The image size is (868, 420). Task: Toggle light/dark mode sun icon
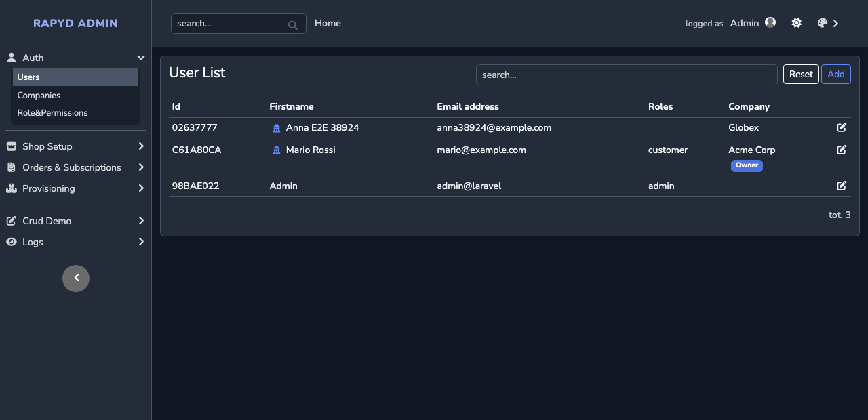coord(797,23)
